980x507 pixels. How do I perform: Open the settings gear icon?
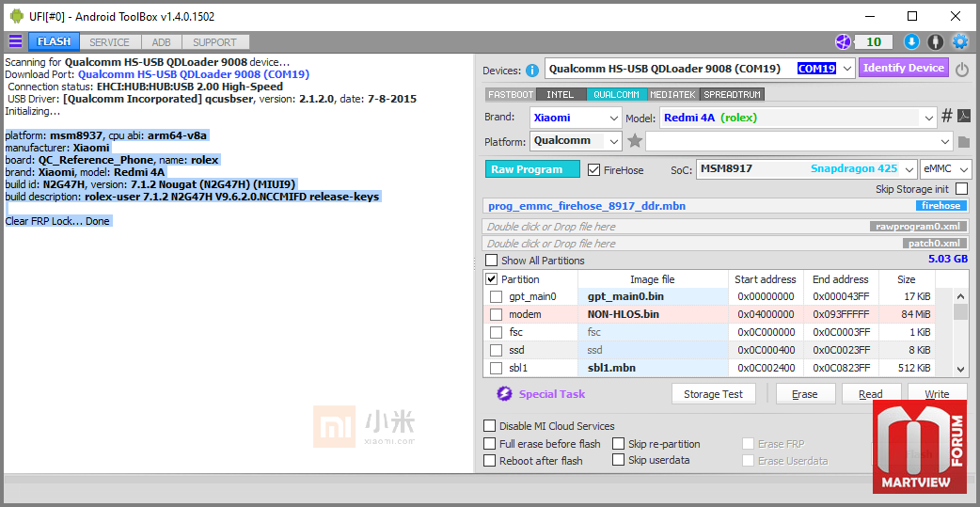(x=959, y=42)
